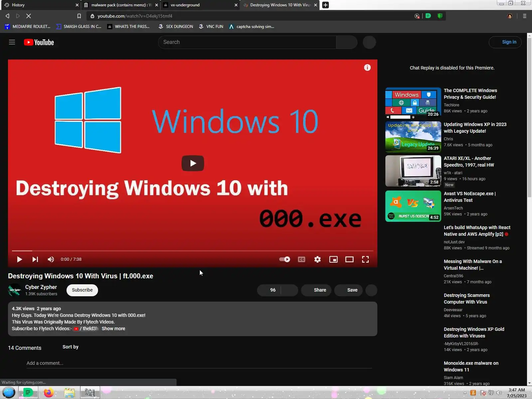Open File Explorer from the taskbar

(69, 393)
